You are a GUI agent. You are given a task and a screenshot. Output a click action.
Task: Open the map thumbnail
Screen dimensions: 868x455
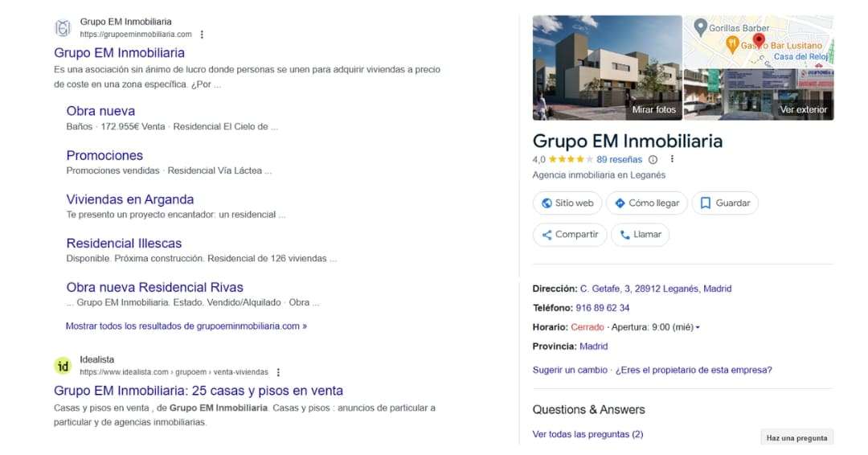(759, 42)
